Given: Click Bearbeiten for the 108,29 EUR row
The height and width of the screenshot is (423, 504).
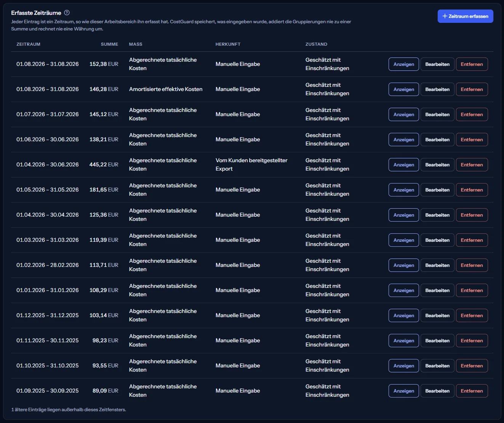Looking at the screenshot, I should (x=437, y=291).
